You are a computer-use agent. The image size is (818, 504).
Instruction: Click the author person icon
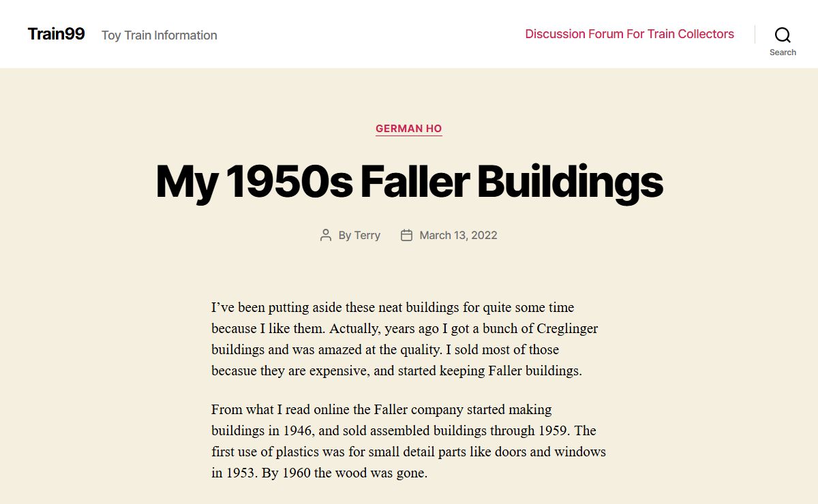(326, 236)
